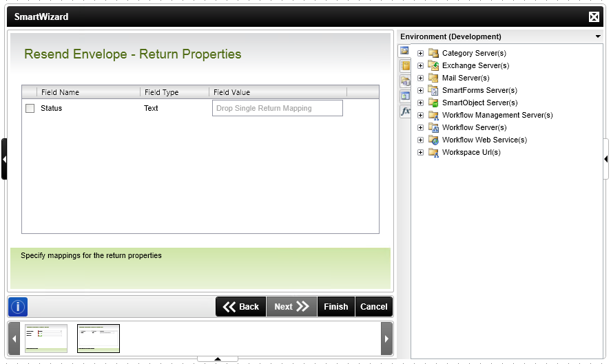The width and height of the screenshot is (611, 364).
Task: Click the Category Server(s) folder icon
Action: (x=433, y=53)
